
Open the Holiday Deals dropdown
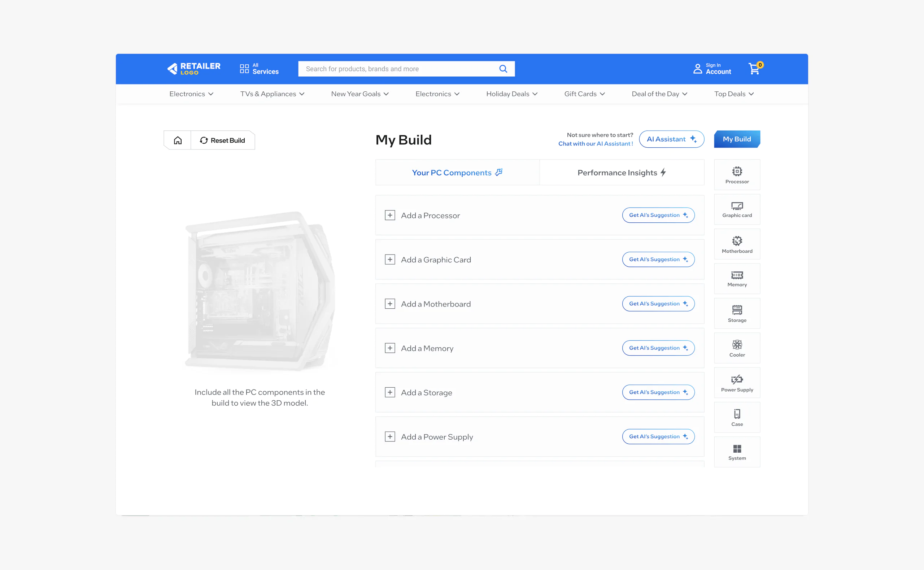coord(511,94)
